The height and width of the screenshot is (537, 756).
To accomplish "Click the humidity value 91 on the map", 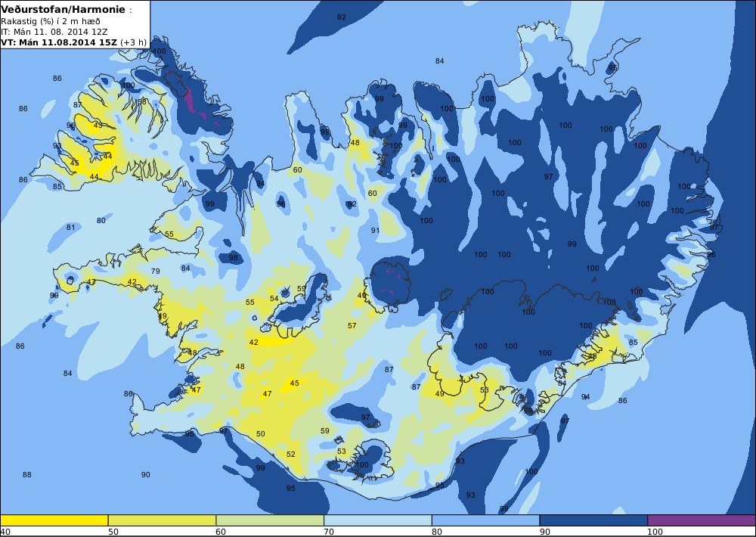I will pyautogui.click(x=375, y=231).
